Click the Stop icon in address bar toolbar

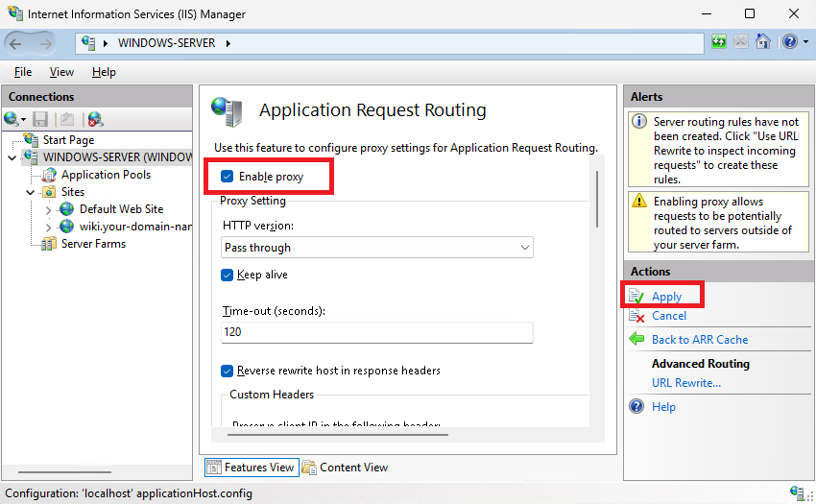coord(741,41)
